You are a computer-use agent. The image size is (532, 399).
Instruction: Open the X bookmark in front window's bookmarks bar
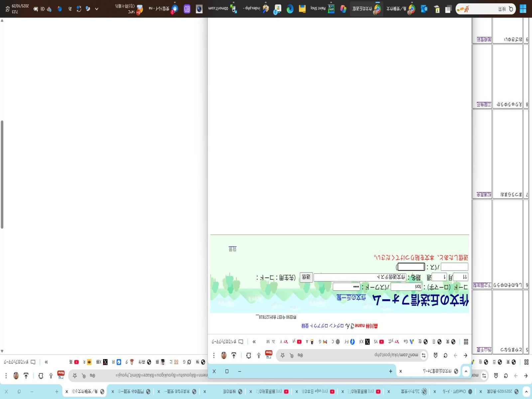point(367,342)
